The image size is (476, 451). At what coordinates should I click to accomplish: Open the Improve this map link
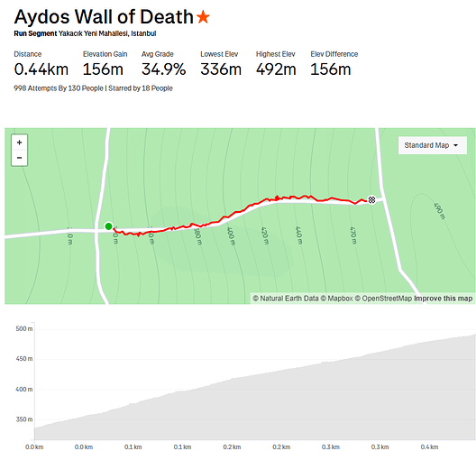pyautogui.click(x=444, y=299)
